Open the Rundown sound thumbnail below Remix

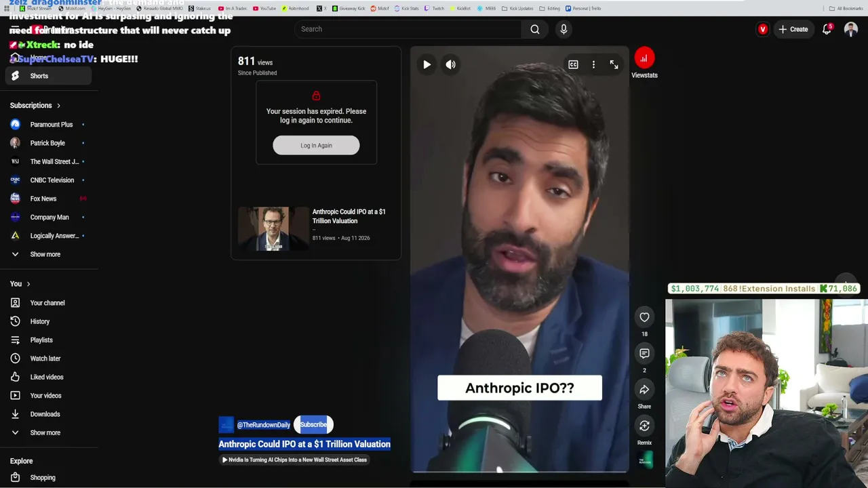645,460
